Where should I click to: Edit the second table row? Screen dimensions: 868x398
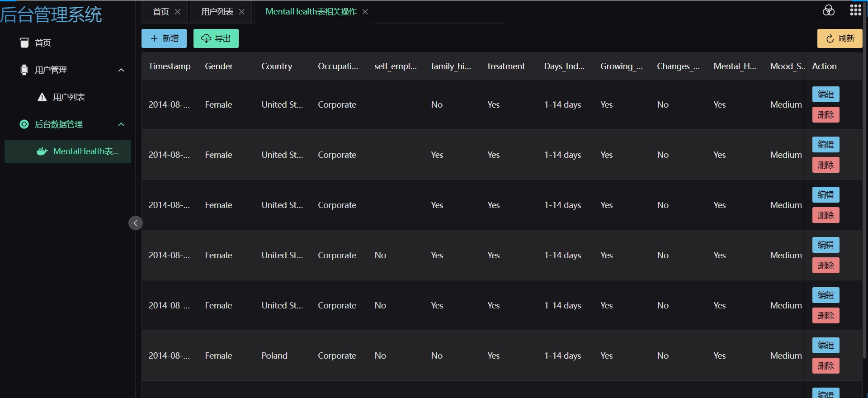826,145
